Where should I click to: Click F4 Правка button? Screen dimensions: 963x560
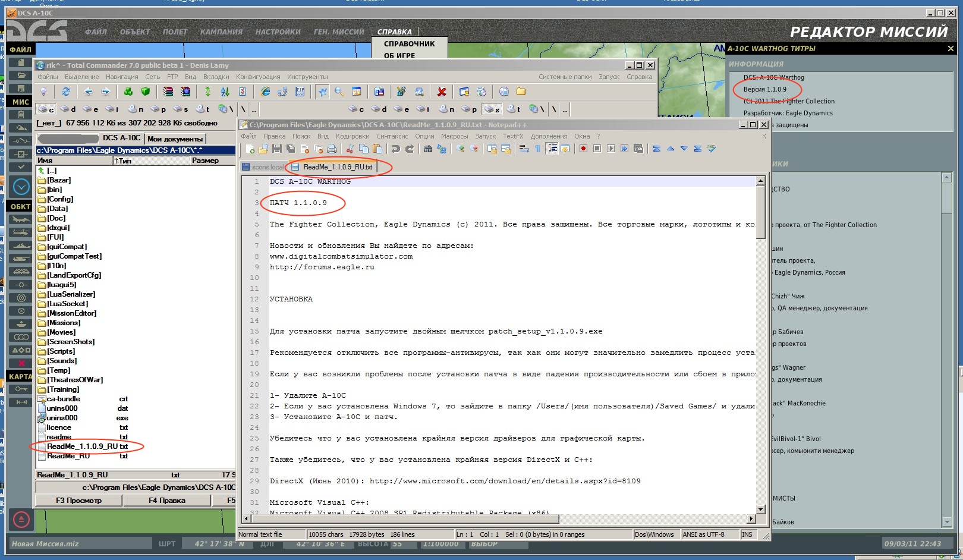tap(167, 501)
